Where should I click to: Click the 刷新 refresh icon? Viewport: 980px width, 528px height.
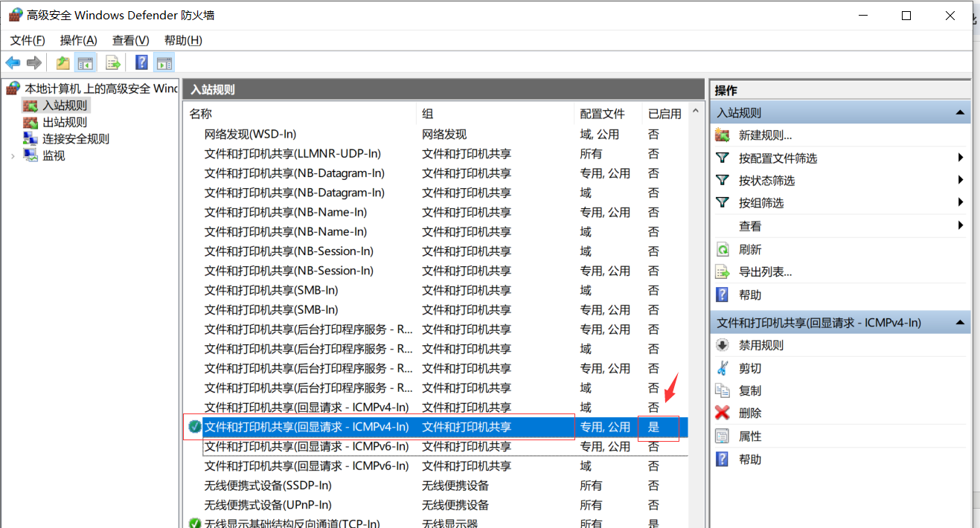[x=722, y=249]
